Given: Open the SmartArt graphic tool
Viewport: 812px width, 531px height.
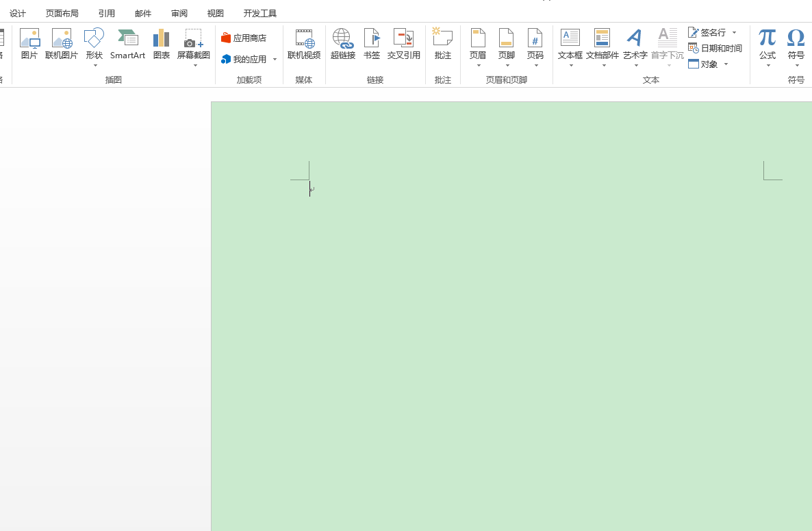Looking at the screenshot, I should [x=127, y=44].
